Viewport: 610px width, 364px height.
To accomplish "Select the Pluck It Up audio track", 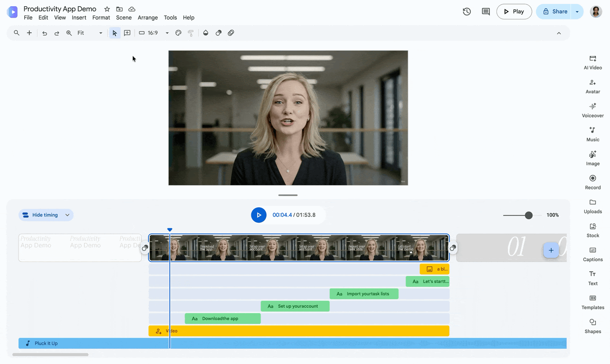I will click(x=292, y=343).
